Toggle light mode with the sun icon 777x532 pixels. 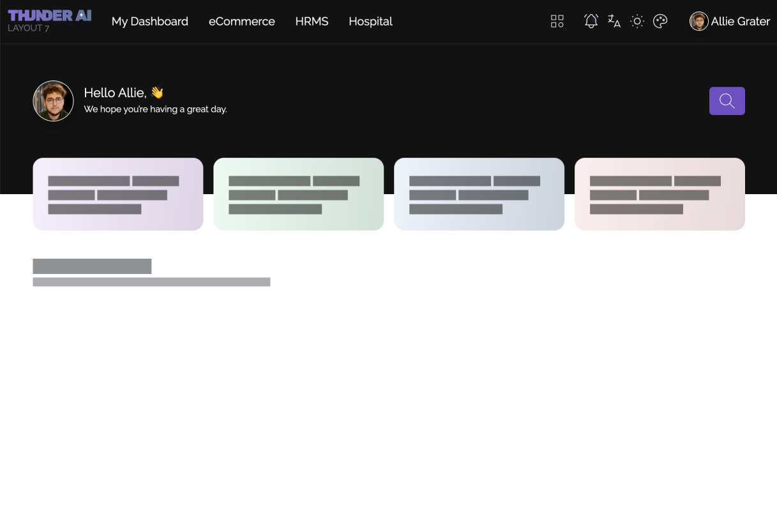(x=637, y=22)
